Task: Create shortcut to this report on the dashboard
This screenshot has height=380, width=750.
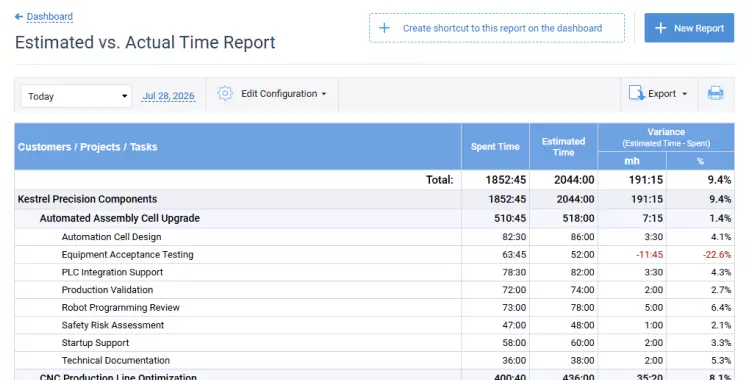Action: 496,28
